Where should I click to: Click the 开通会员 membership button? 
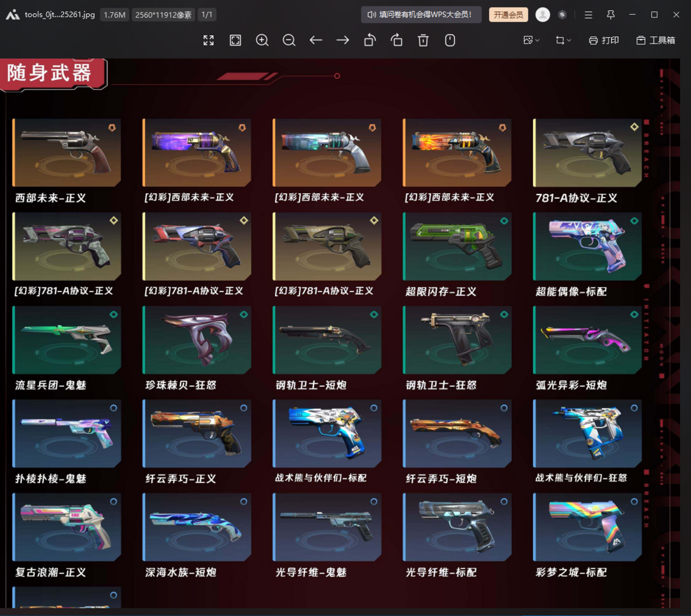point(508,15)
